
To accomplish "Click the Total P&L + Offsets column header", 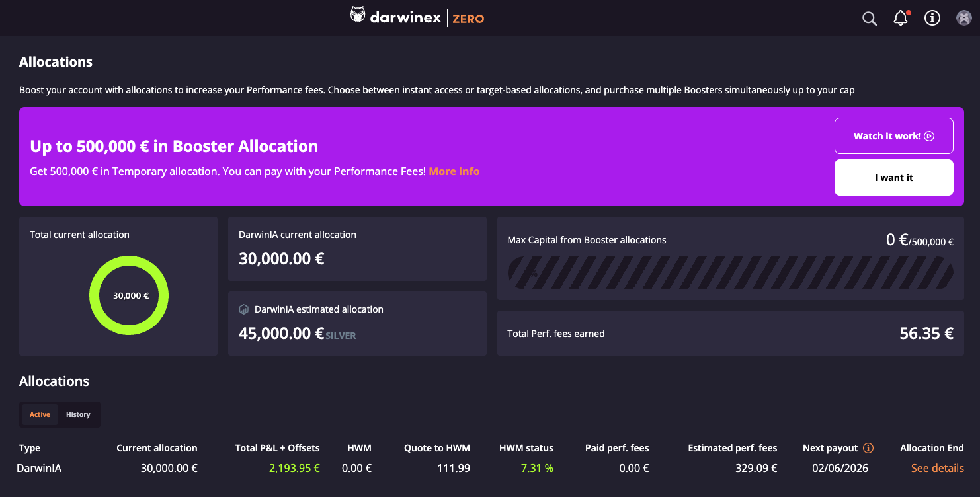I will [278, 448].
